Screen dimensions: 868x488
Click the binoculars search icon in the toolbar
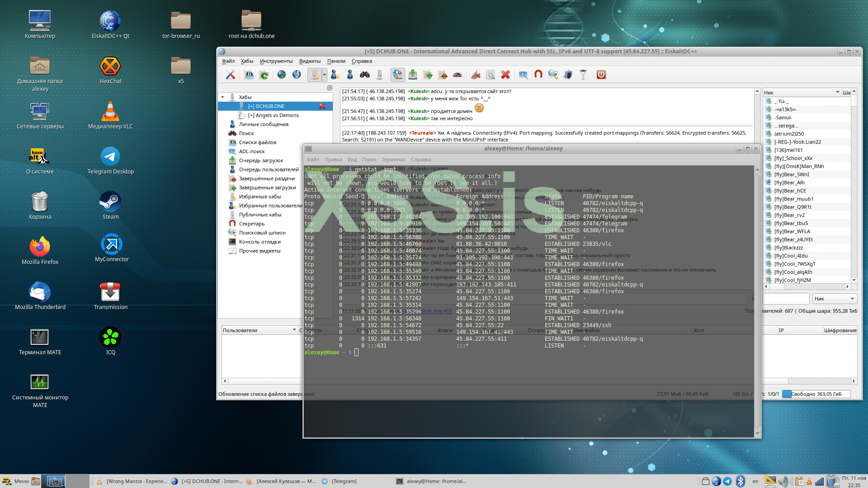pyautogui.click(x=365, y=75)
